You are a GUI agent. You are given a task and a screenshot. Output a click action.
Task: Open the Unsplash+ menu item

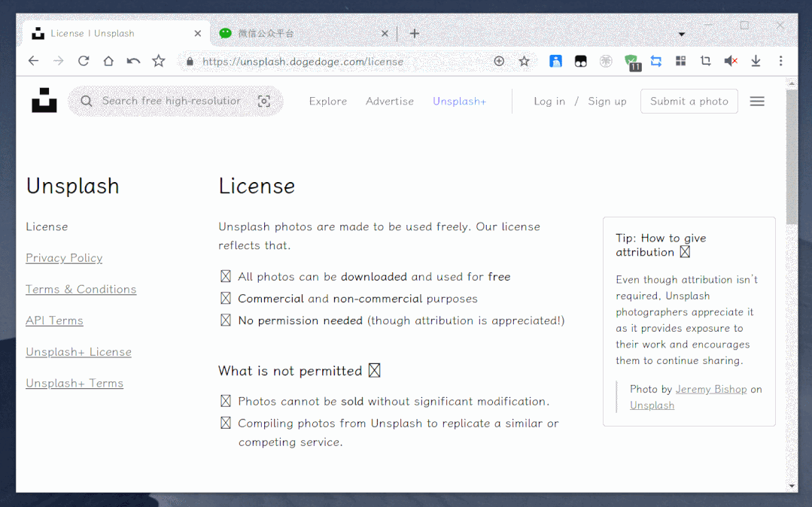(459, 101)
